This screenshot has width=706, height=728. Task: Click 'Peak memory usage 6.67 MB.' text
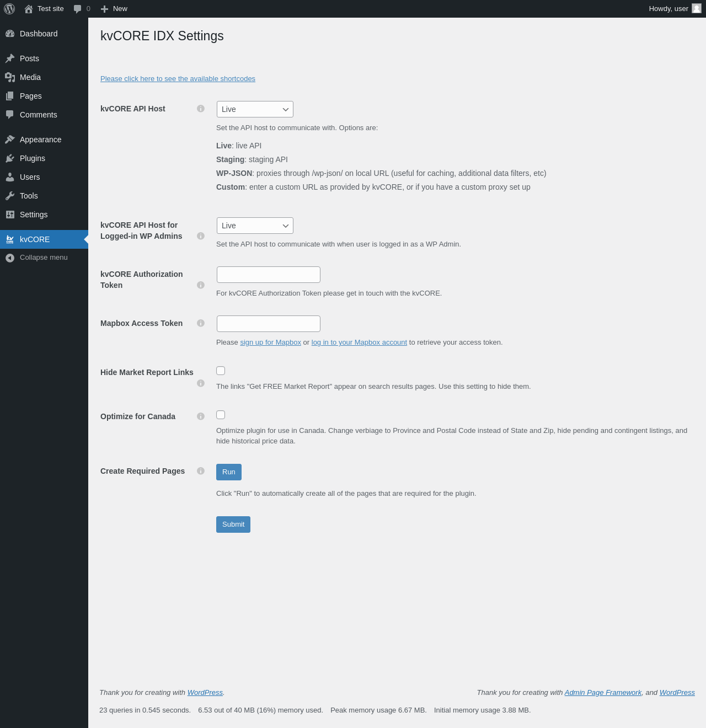378,710
